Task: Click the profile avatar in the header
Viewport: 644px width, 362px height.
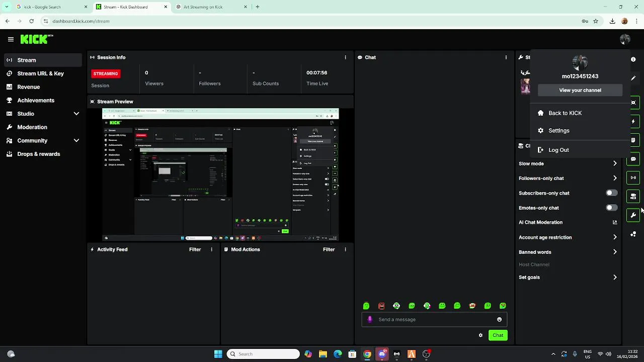Action: (625, 39)
